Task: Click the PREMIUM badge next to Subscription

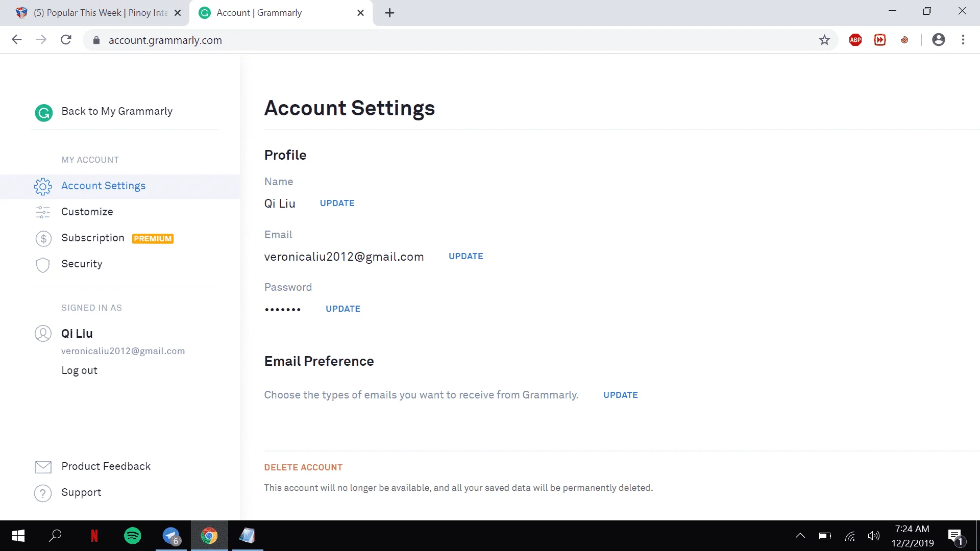Action: (x=153, y=239)
